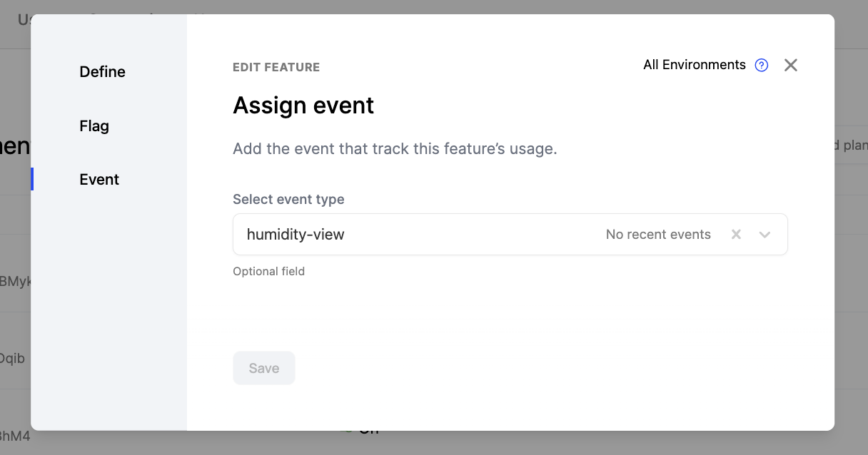The width and height of the screenshot is (868, 455).
Task: Click the clear icon inside the event field
Action: click(x=736, y=234)
